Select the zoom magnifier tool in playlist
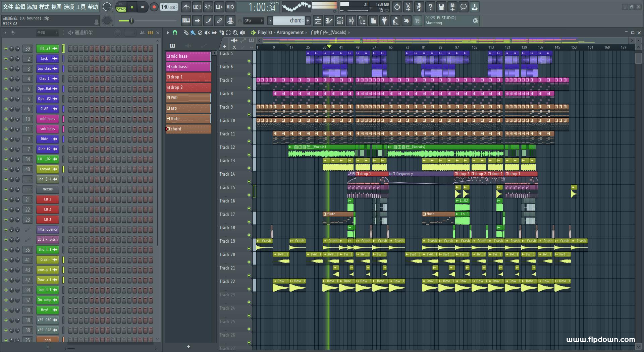 pos(235,33)
